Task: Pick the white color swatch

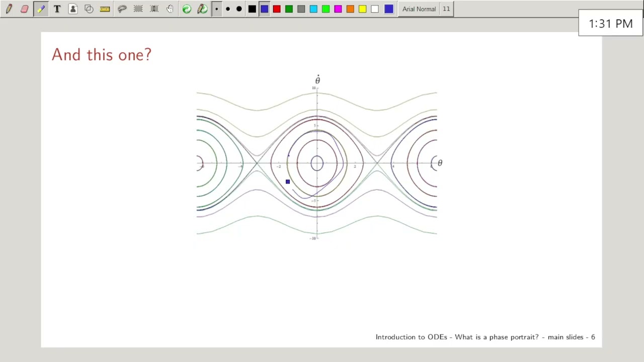Action: (375, 9)
